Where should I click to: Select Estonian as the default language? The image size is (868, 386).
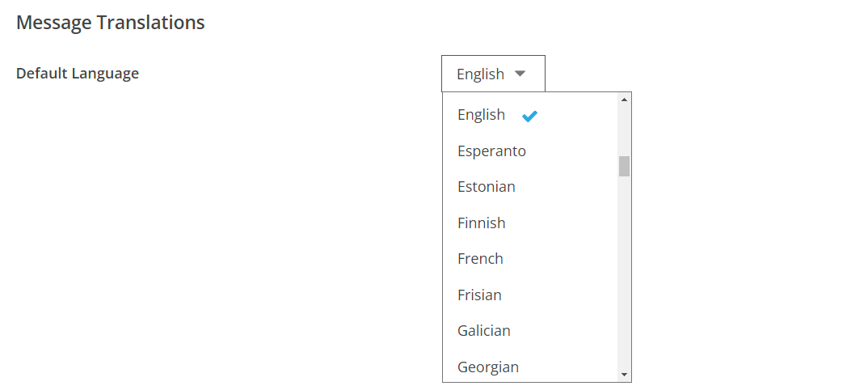click(530, 187)
